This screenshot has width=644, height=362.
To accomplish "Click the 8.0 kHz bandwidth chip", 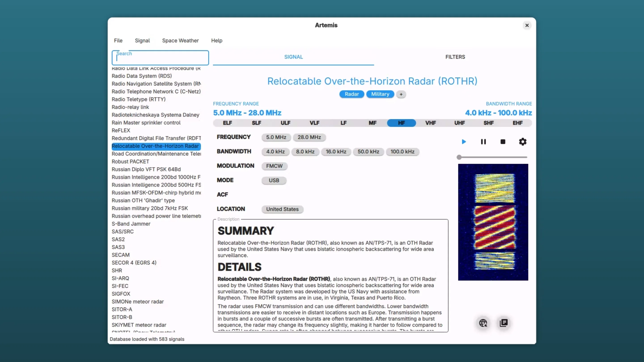I will tap(305, 152).
